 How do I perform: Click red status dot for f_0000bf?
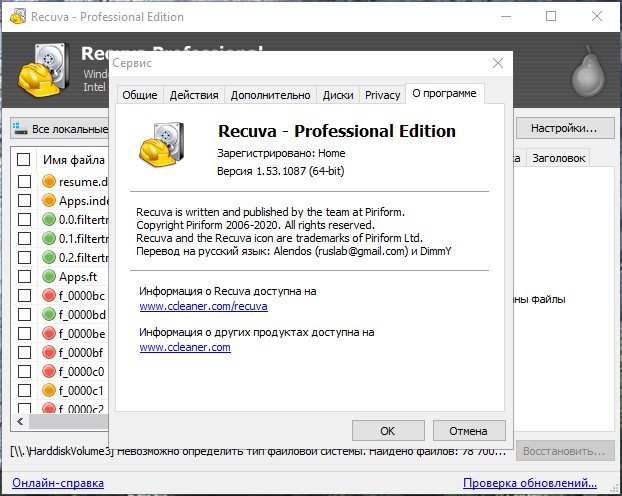(x=49, y=352)
